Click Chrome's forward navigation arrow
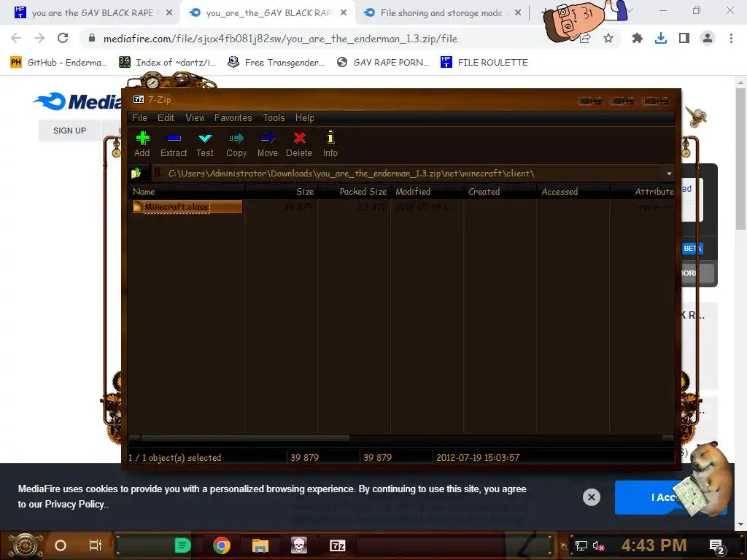 pyautogui.click(x=39, y=38)
